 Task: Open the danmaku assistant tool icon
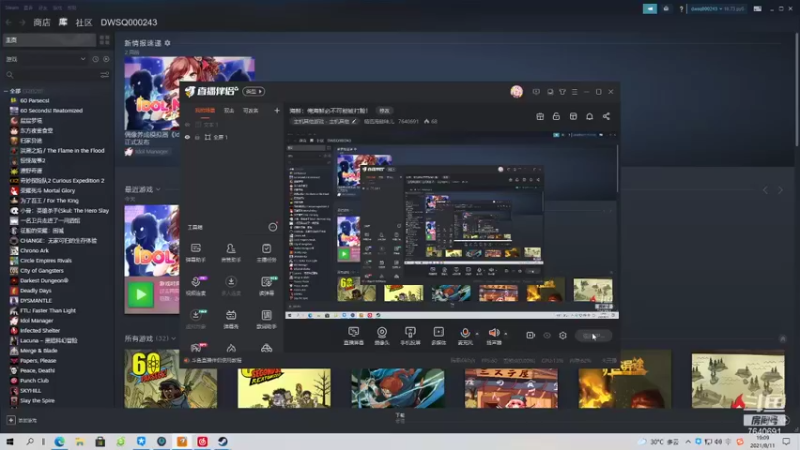(196, 253)
